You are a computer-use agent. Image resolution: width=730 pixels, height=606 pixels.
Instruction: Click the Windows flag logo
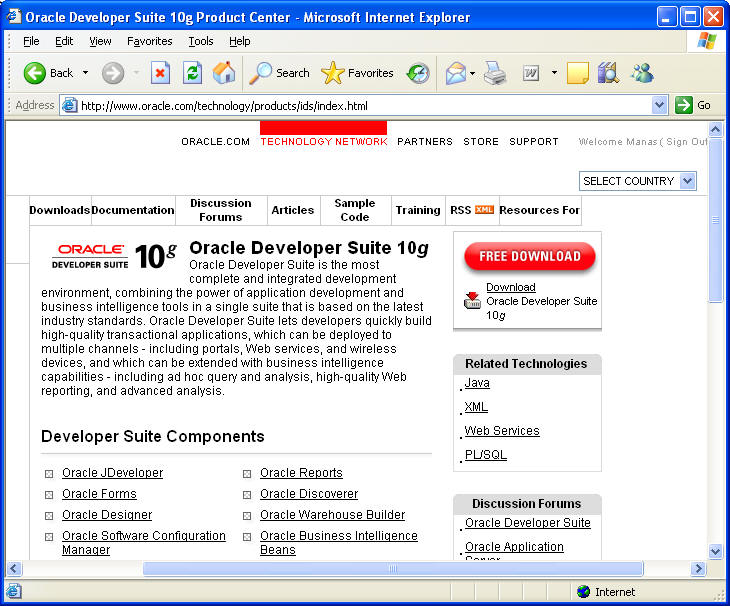707,41
